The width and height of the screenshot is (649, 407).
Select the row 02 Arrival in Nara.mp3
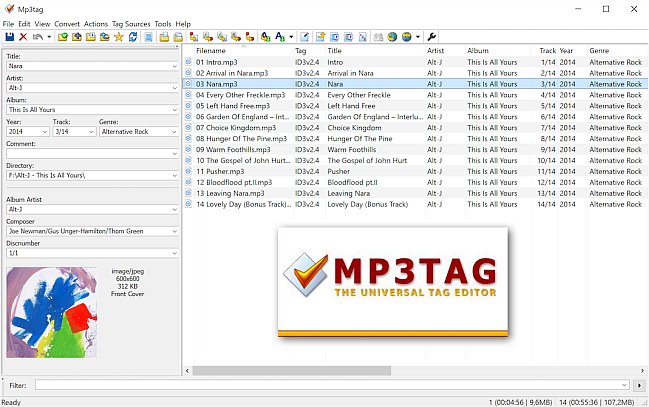coord(415,73)
